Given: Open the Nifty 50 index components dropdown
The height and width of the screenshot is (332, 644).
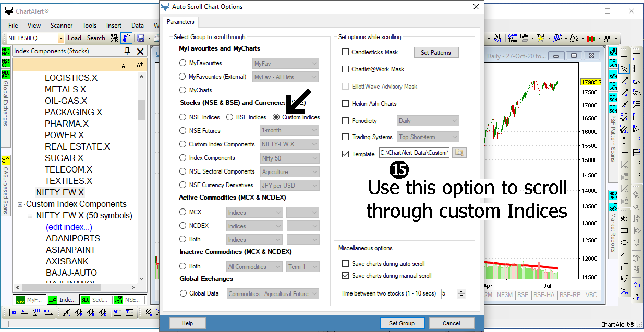Looking at the screenshot, I should (x=289, y=158).
